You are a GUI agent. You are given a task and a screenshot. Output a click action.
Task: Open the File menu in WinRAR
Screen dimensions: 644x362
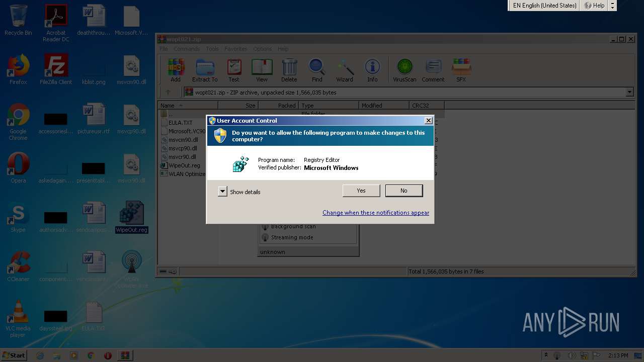coord(164,49)
